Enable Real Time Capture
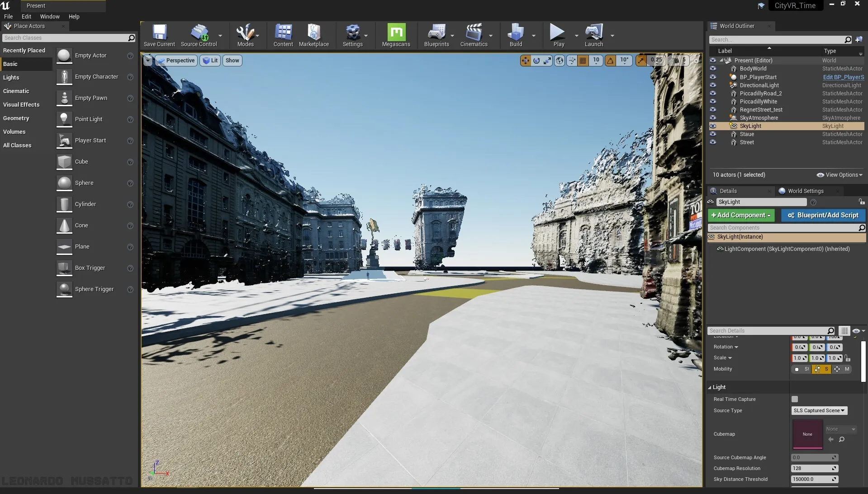This screenshot has height=494, width=868. coord(795,399)
